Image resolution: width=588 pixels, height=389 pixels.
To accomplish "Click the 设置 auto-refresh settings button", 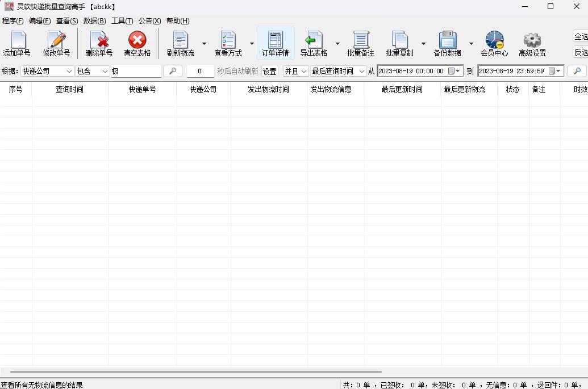I will [269, 71].
